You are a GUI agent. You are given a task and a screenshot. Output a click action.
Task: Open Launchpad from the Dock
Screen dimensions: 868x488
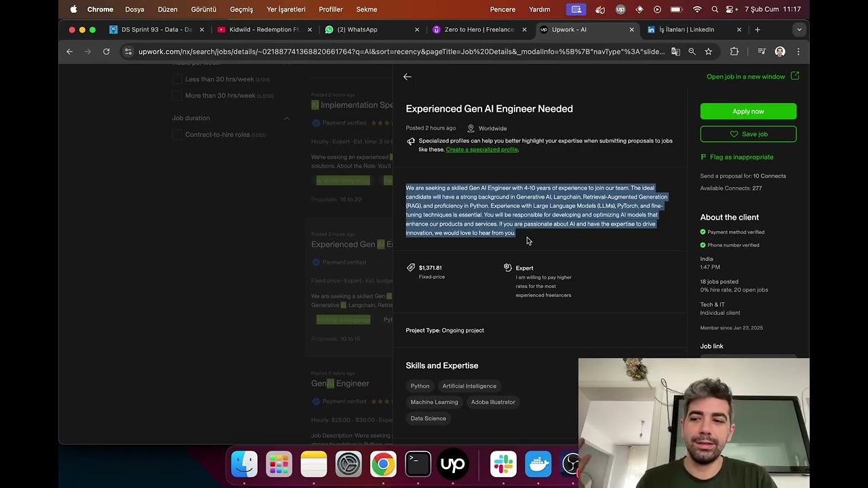[279, 464]
